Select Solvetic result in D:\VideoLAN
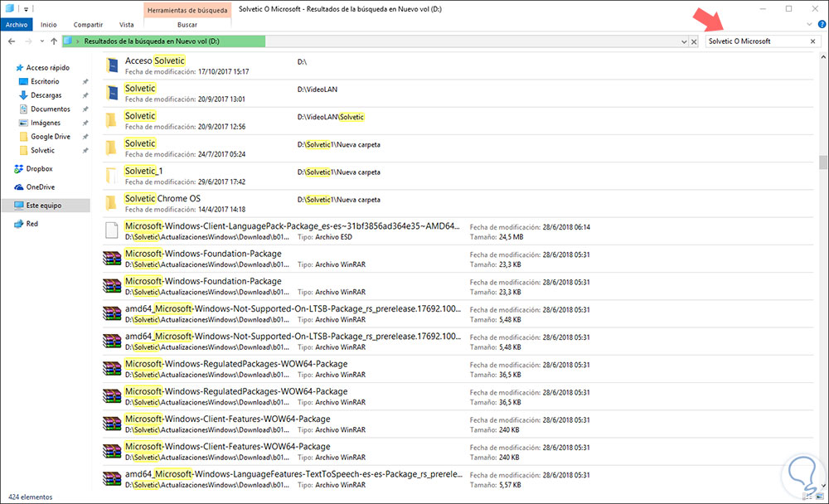Screen dimensions: 829x504 (458, 93)
